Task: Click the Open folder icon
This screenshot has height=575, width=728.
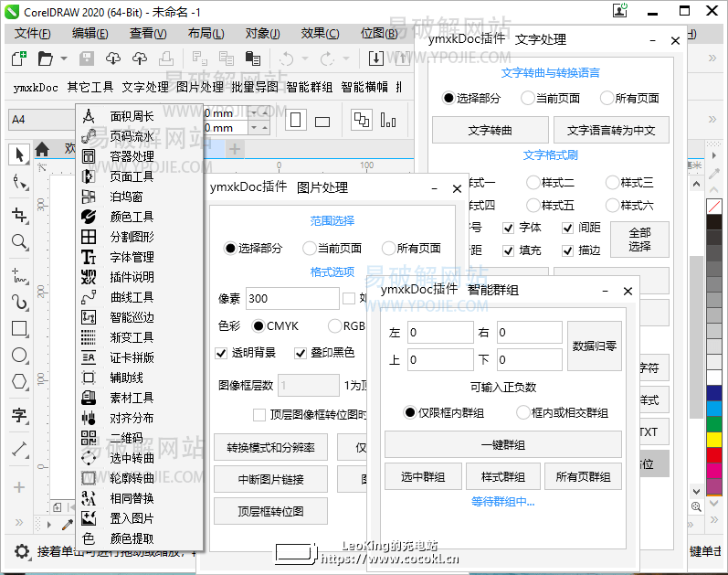Action: [45, 59]
